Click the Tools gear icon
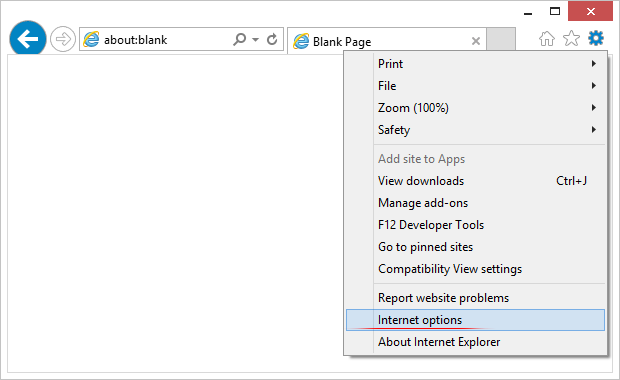Screen dimensions: 620x380 click(x=596, y=38)
